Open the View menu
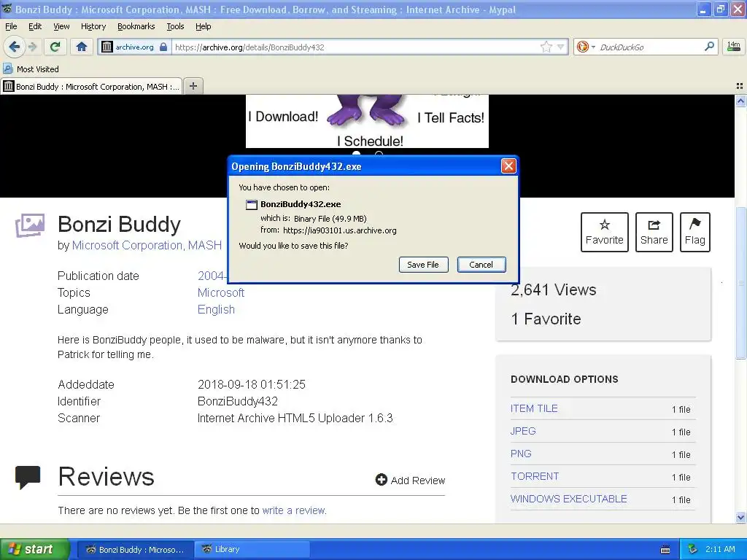747x560 pixels. (61, 26)
